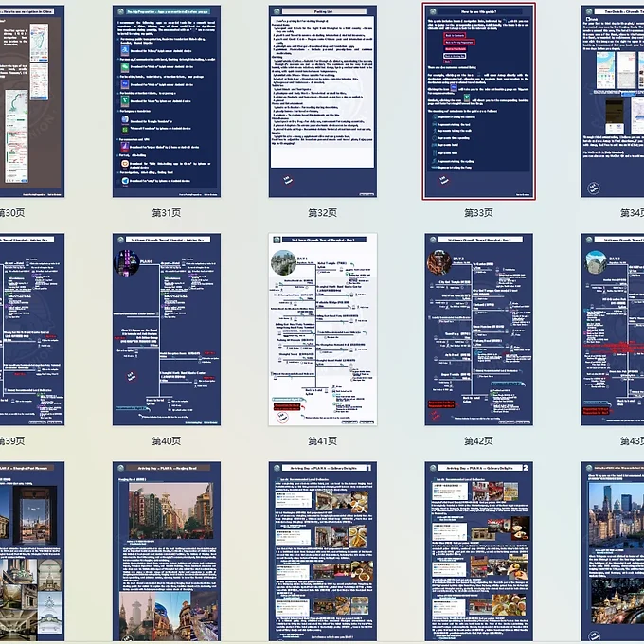This screenshot has height=644, width=644.
Task: Click the '第33页' page label
Action: pos(478,213)
